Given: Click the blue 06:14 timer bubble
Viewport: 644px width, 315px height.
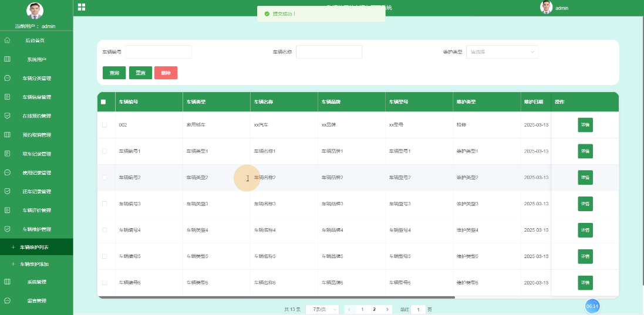Looking at the screenshot, I should (x=592, y=306).
